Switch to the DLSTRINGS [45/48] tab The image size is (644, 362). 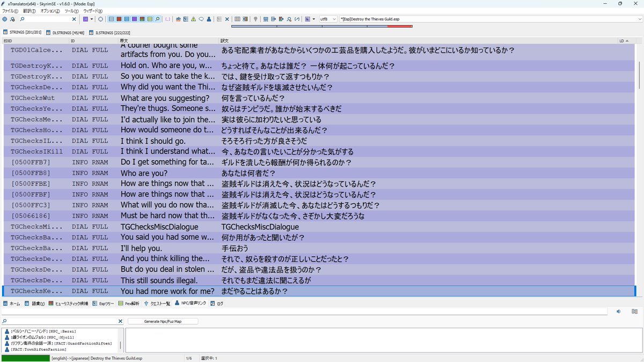(65, 32)
